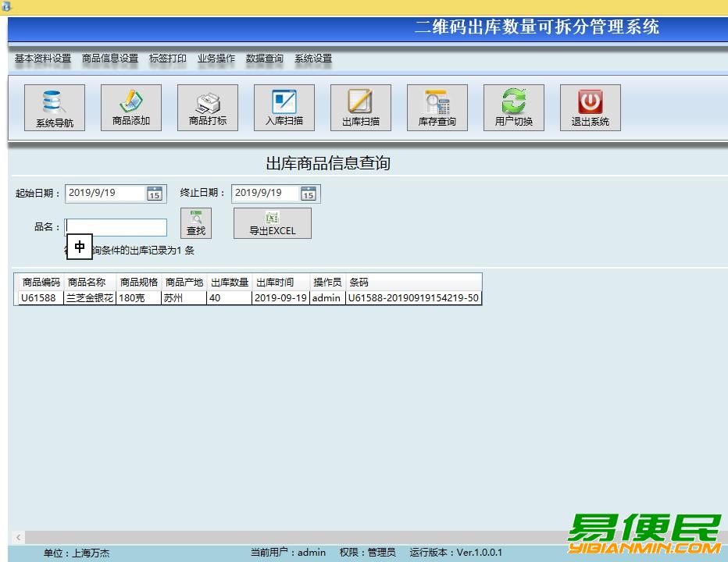728x562 pixels.
Task: Launch 库存查询 inventory query icon
Action: click(x=437, y=107)
